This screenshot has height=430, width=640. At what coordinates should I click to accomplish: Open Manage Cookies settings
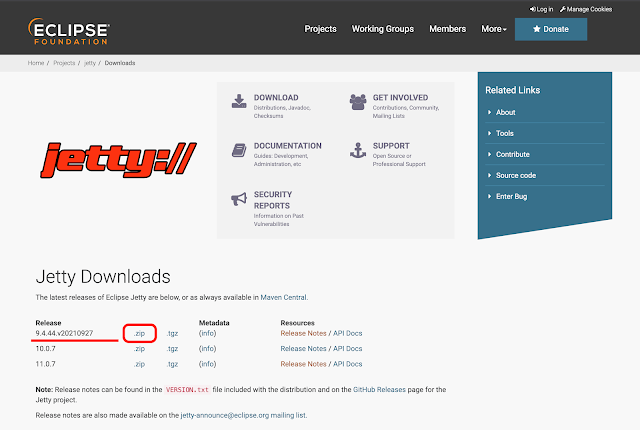tap(586, 9)
